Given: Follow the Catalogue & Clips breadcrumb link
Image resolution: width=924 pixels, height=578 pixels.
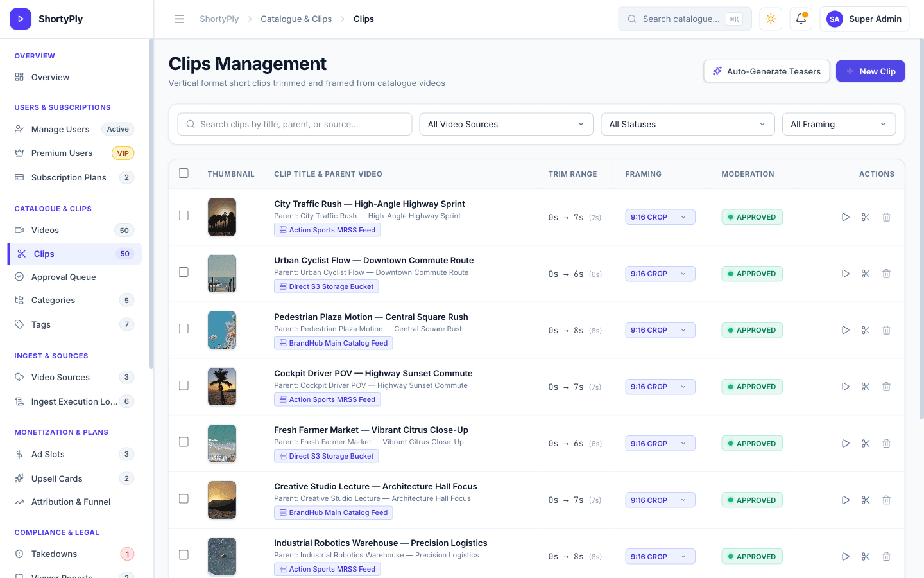Looking at the screenshot, I should 296,19.
